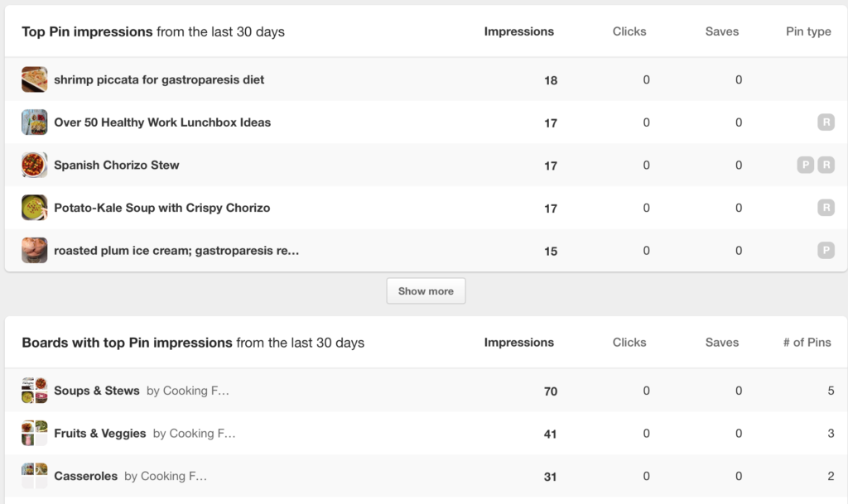Click the P badge on roasted plum ice cream row
This screenshot has width=848, height=504.
(x=825, y=251)
